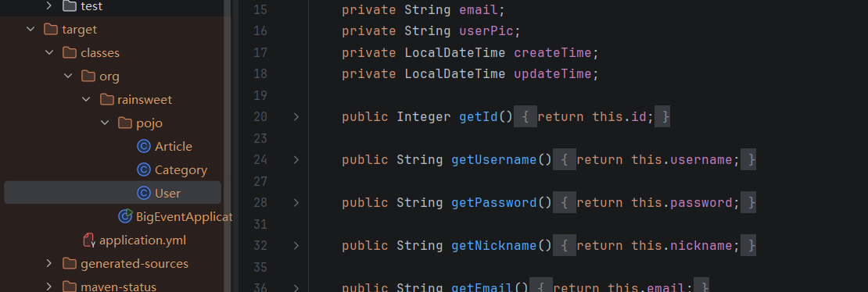Click the project tree vertical scrollbar
868x292 pixels.
coord(228,146)
